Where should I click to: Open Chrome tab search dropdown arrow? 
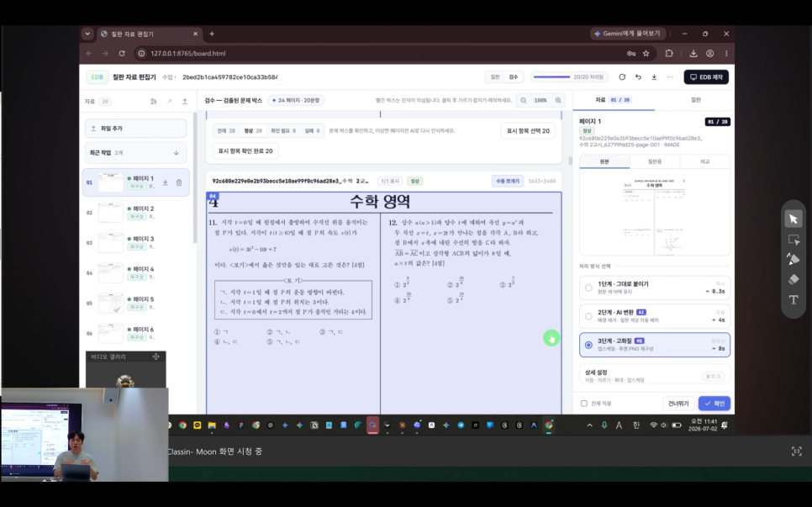click(87, 34)
